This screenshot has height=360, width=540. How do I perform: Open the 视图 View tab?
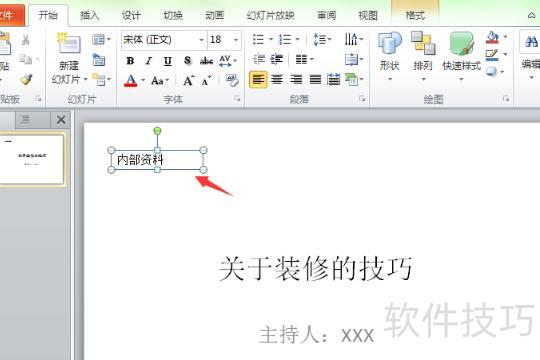(368, 16)
